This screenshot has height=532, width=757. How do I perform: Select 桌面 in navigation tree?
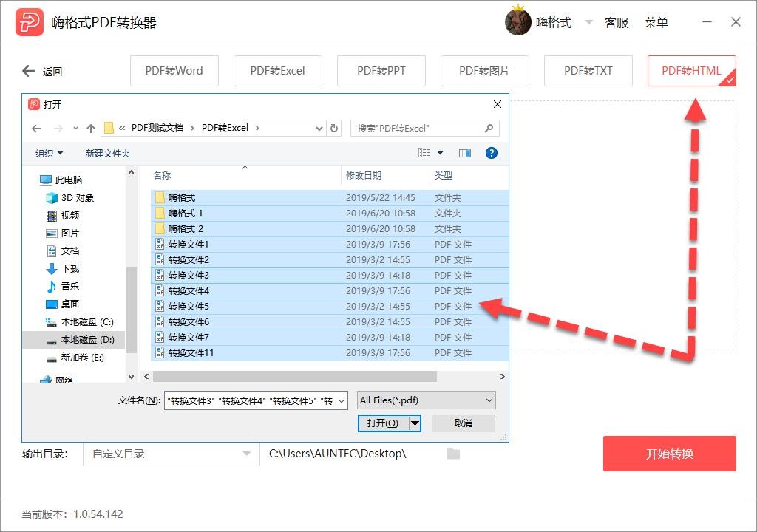pos(63,304)
